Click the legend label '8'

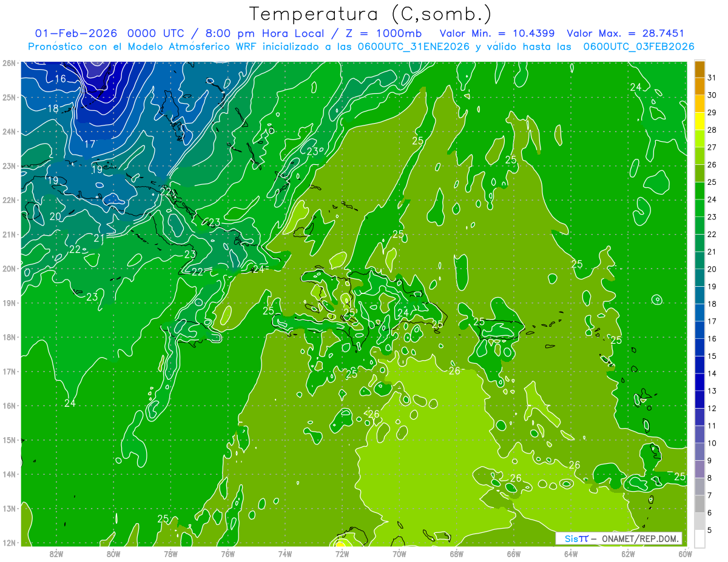coord(710,478)
